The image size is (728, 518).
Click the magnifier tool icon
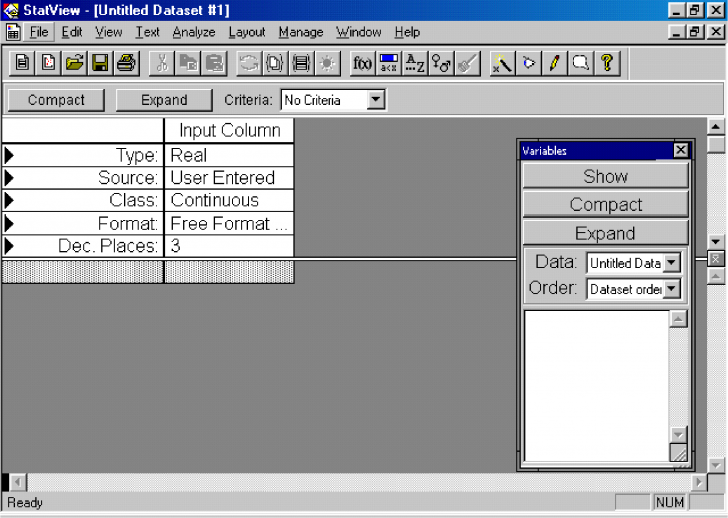(x=580, y=63)
